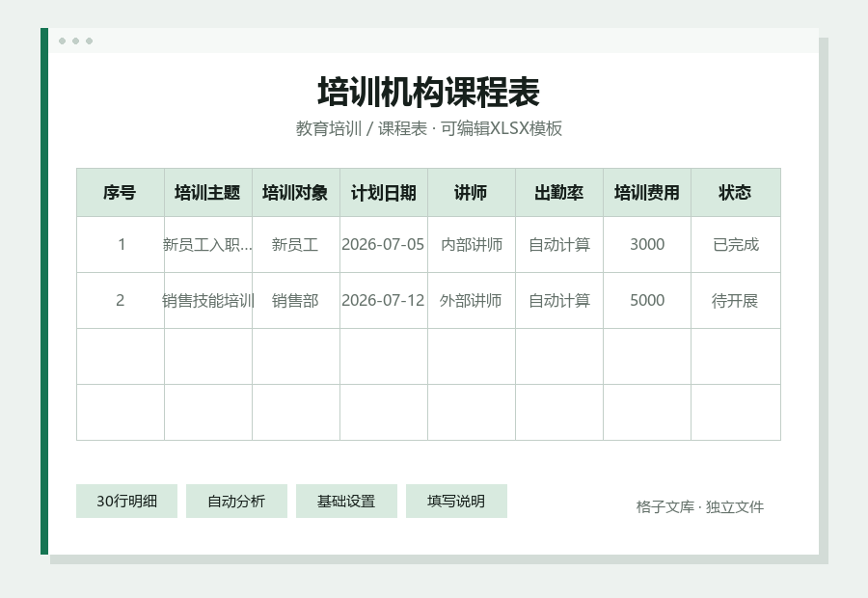Screen dimensions: 868x598
Task: Open the 填写说明 tag
Action: click(x=456, y=502)
